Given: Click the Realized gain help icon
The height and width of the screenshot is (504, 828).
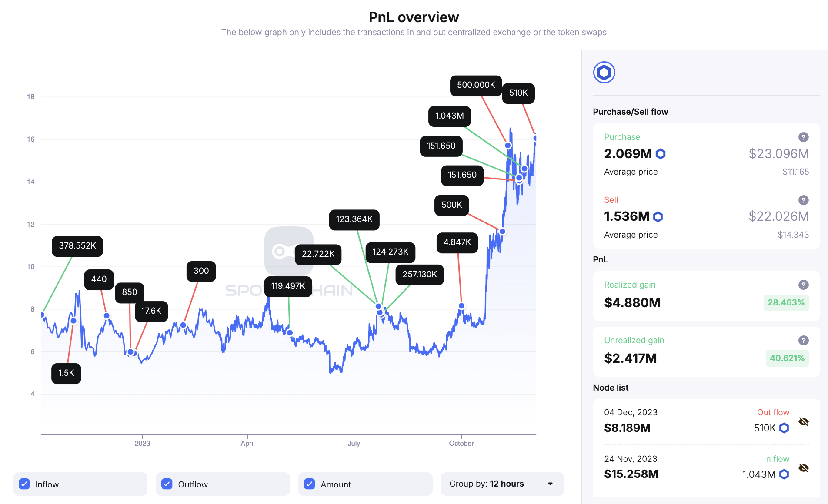Looking at the screenshot, I should [803, 285].
